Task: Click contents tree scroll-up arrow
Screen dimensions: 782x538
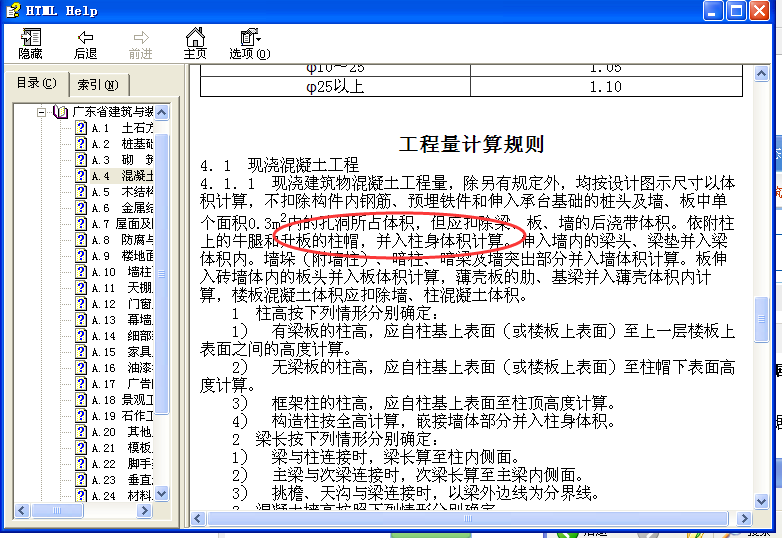Action: pyautogui.click(x=161, y=112)
